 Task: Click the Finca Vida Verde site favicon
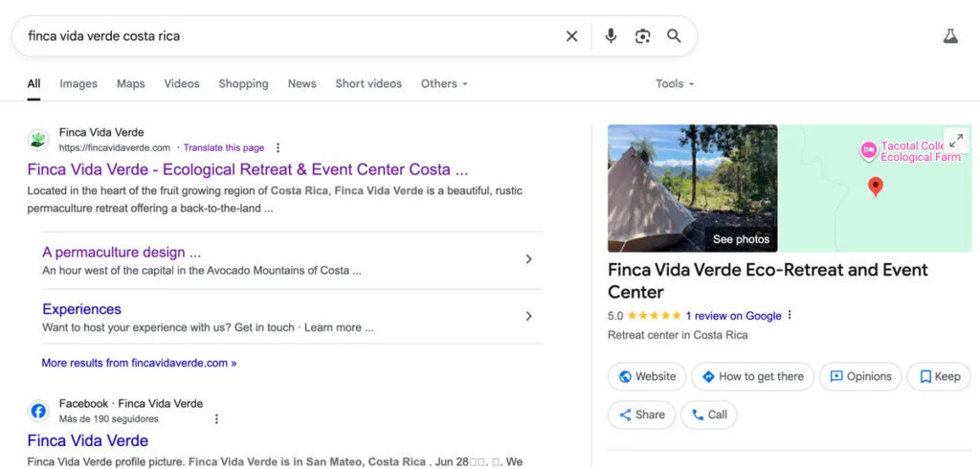[x=38, y=140]
